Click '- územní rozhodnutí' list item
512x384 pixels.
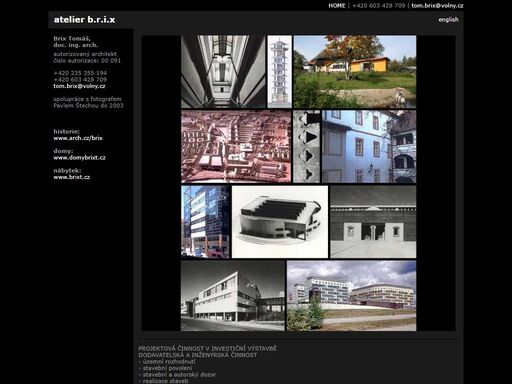(167, 362)
